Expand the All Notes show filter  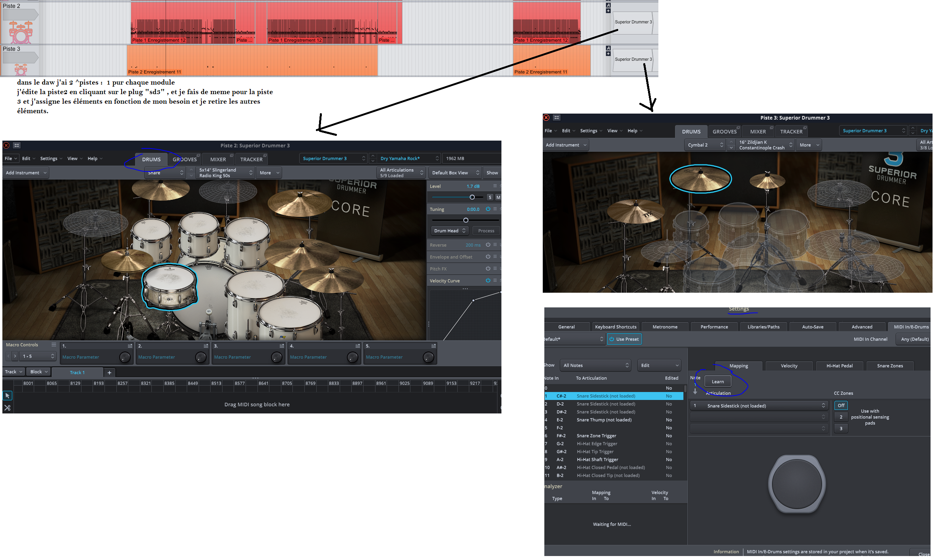point(596,365)
